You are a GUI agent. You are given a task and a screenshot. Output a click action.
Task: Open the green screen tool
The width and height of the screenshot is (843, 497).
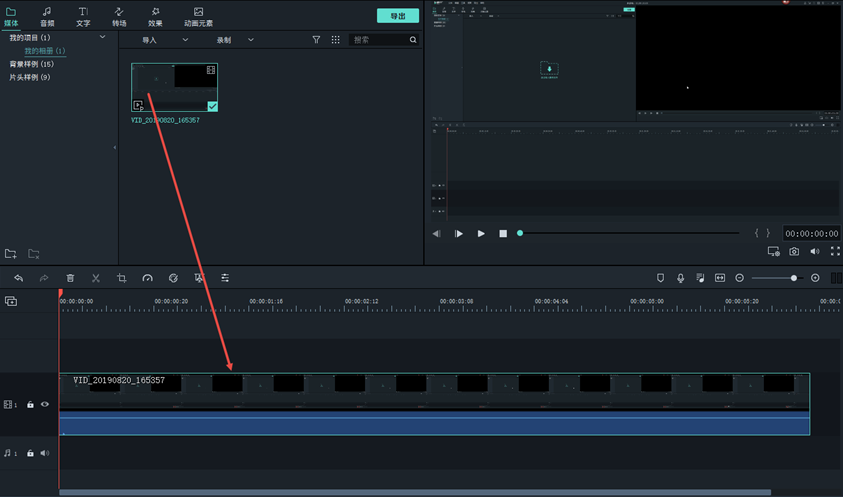(x=199, y=278)
